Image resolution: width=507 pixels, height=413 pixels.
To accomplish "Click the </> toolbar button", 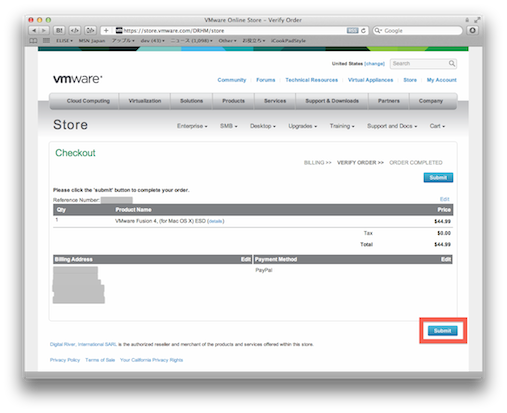I will pos(75,30).
